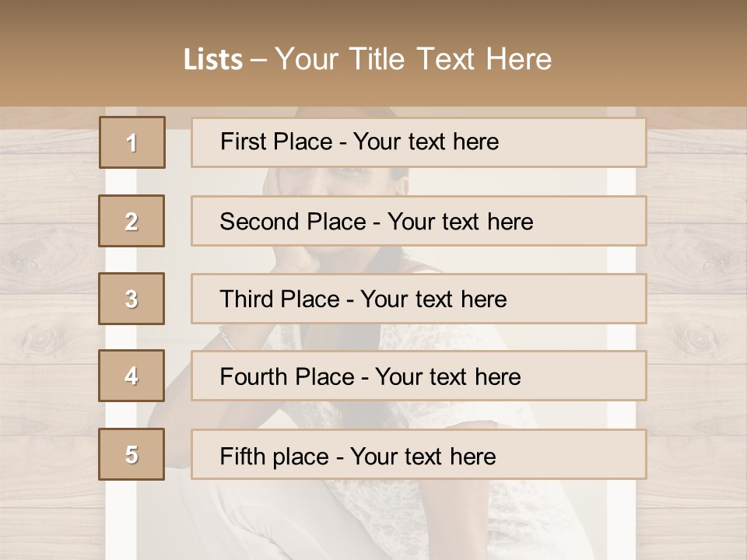Screen dimensions: 747x560
Task: Click the First Place text bar
Action: (419, 142)
